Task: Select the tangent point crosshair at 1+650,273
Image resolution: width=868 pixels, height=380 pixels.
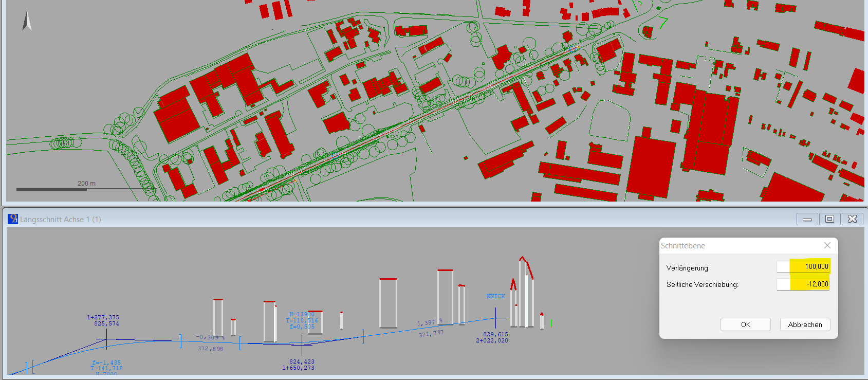Action: click(x=302, y=344)
